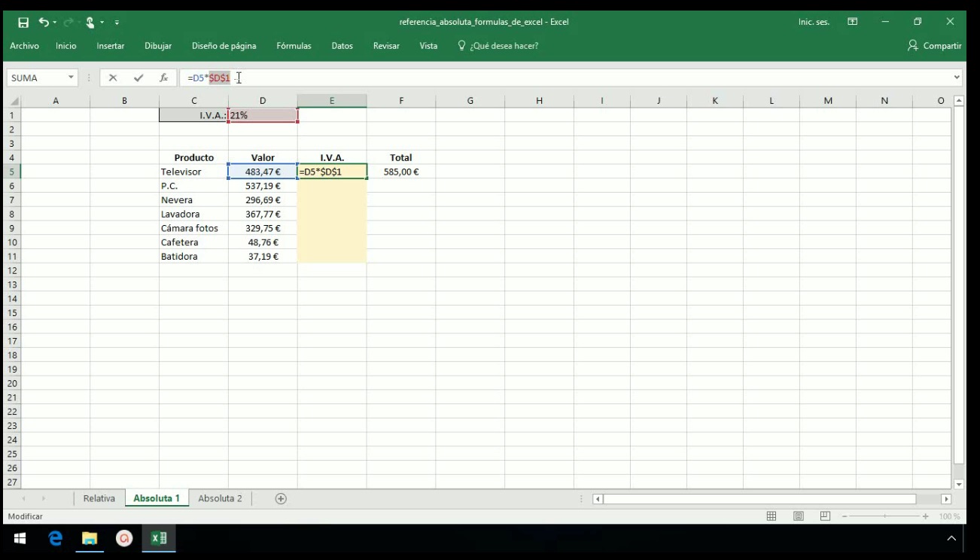The height and width of the screenshot is (560, 980).
Task: Select column F header
Action: pos(401,101)
